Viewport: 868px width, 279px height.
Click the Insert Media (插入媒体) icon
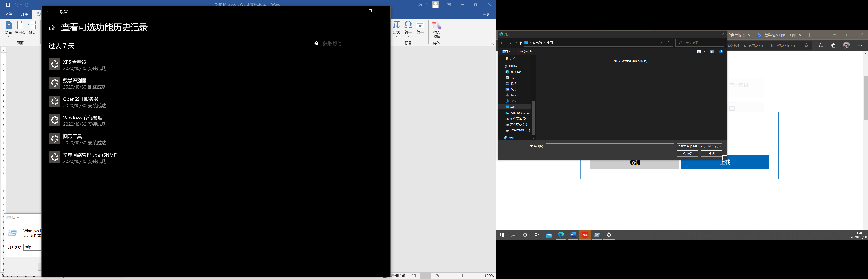(x=437, y=26)
